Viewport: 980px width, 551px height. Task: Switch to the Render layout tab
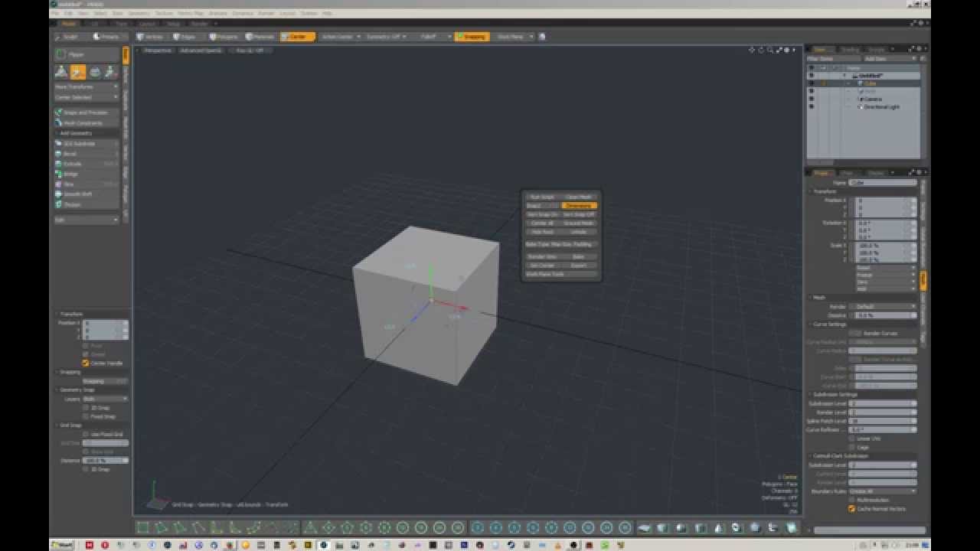tap(200, 24)
